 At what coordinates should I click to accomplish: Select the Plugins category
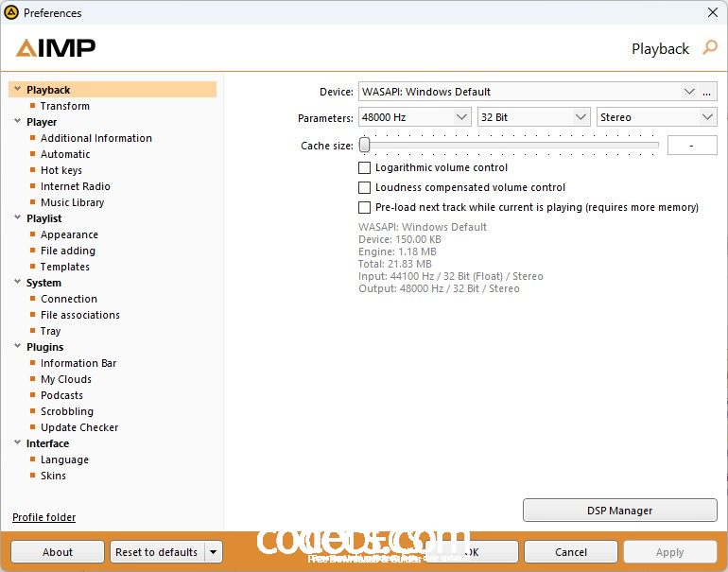pyautogui.click(x=44, y=347)
